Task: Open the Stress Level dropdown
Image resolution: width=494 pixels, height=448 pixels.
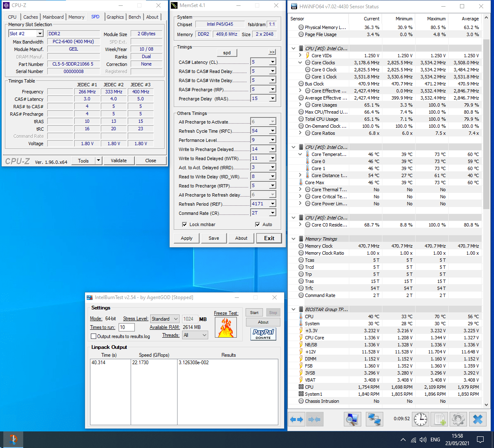Action: (165, 319)
